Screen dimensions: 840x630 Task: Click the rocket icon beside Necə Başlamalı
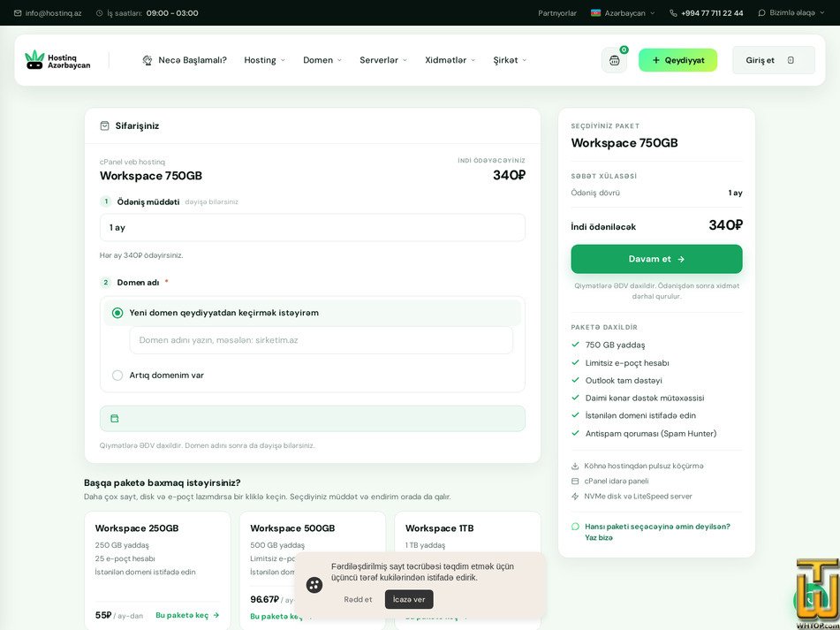148,60
